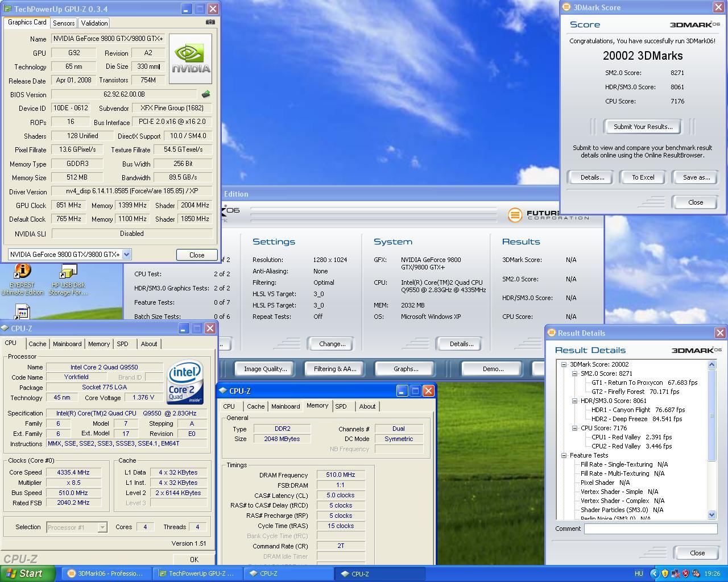Select the Graphics Card tab in GPU-Z
The image size is (728, 582).
(27, 22)
